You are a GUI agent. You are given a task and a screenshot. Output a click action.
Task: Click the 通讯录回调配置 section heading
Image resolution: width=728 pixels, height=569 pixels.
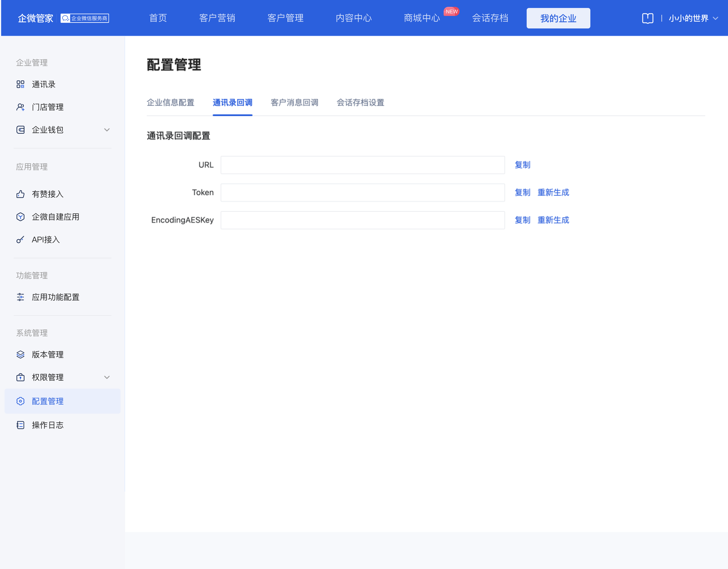178,136
